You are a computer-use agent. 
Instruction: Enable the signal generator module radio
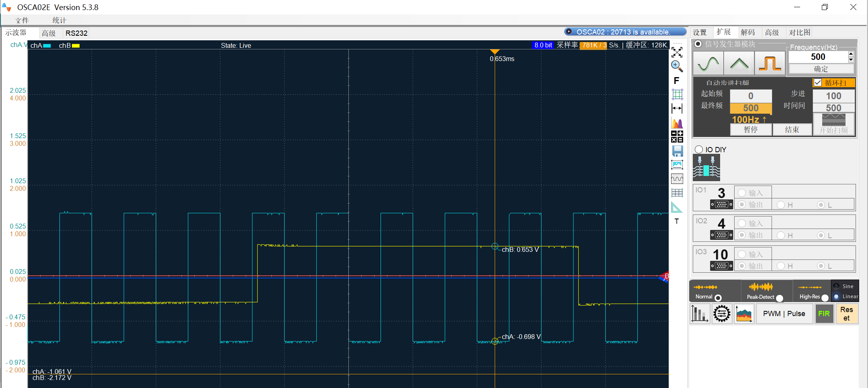click(698, 44)
